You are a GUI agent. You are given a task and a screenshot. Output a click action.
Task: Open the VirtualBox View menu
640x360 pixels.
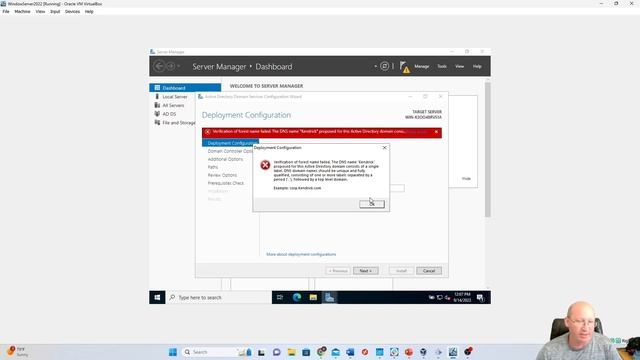click(40, 11)
